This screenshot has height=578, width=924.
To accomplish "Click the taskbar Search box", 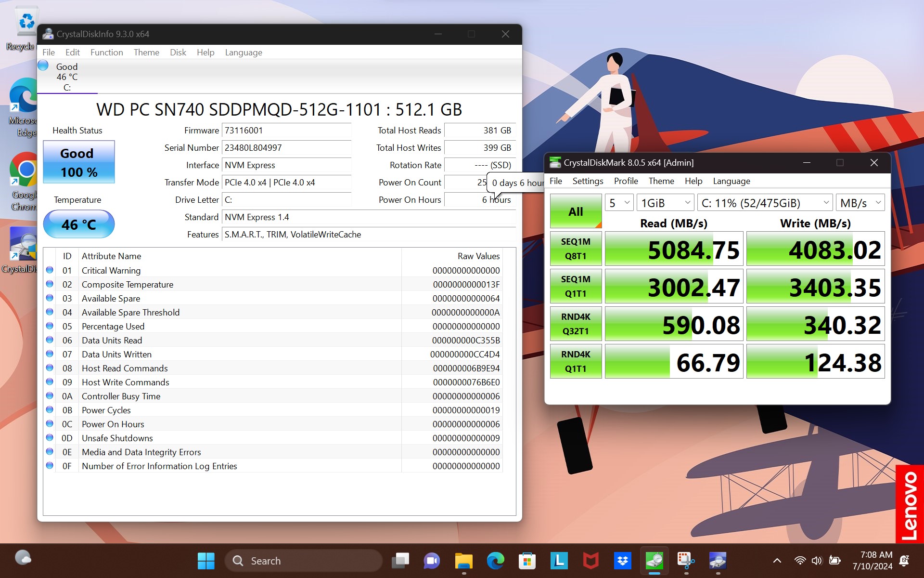I will 303,561.
